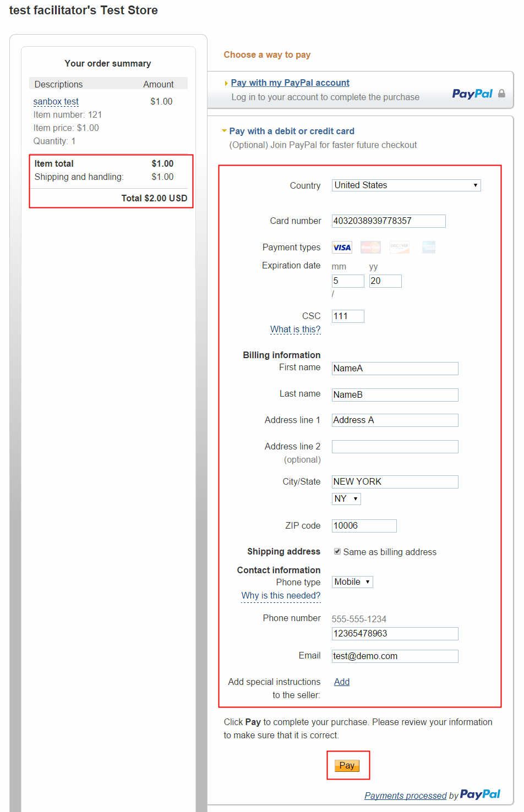Click the MasterCard payment icon
This screenshot has width=524, height=812.
coord(370,248)
